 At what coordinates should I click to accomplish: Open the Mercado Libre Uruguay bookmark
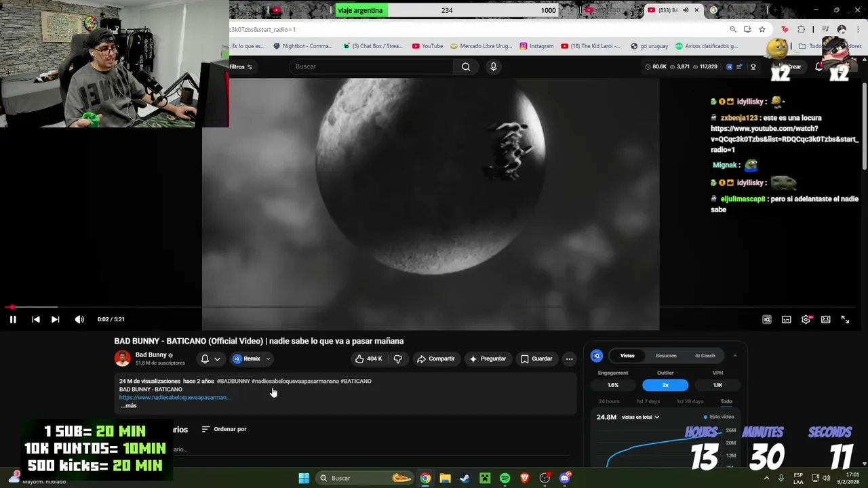pyautogui.click(x=480, y=46)
